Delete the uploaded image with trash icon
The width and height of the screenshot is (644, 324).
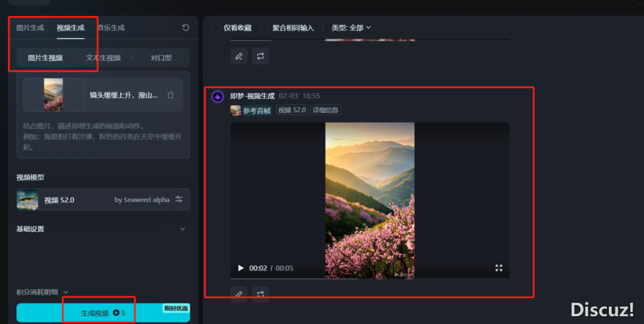point(171,95)
